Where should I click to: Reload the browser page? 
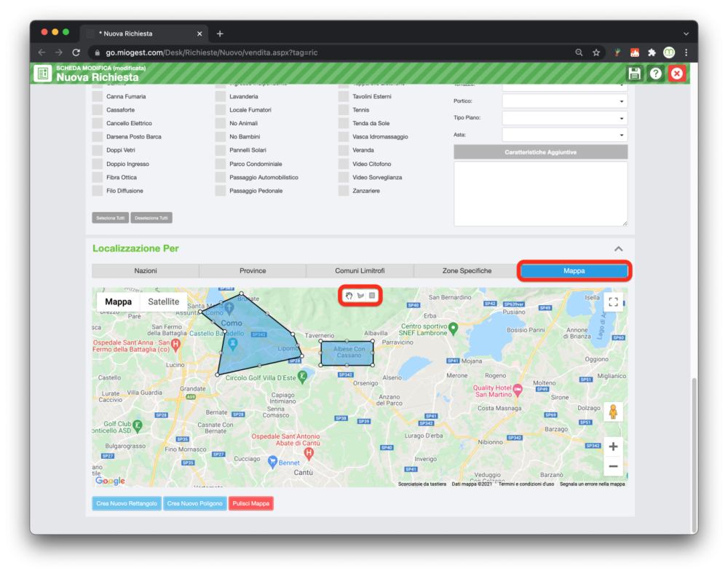click(x=76, y=52)
